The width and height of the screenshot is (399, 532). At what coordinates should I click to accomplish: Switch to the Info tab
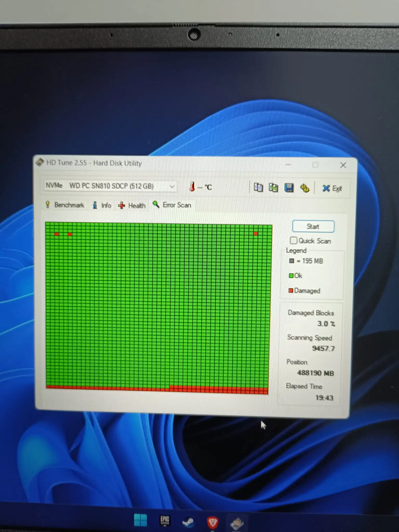(x=102, y=205)
